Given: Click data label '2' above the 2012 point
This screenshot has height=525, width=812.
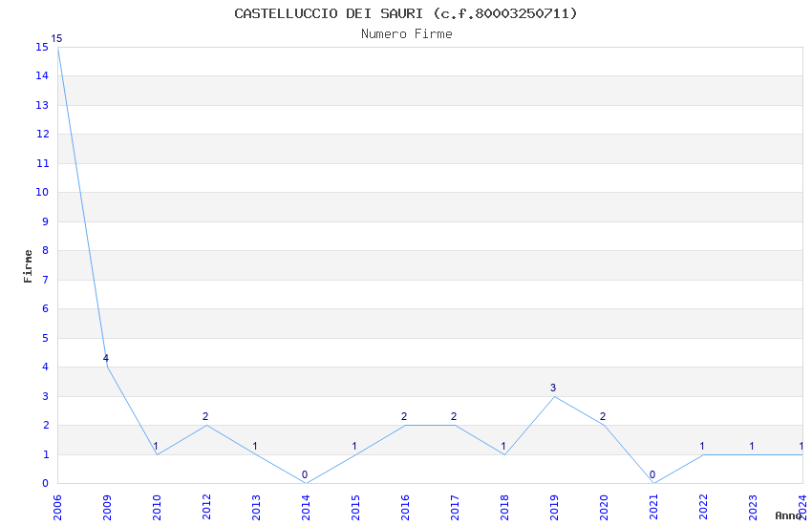Looking at the screenshot, I should (x=205, y=416).
